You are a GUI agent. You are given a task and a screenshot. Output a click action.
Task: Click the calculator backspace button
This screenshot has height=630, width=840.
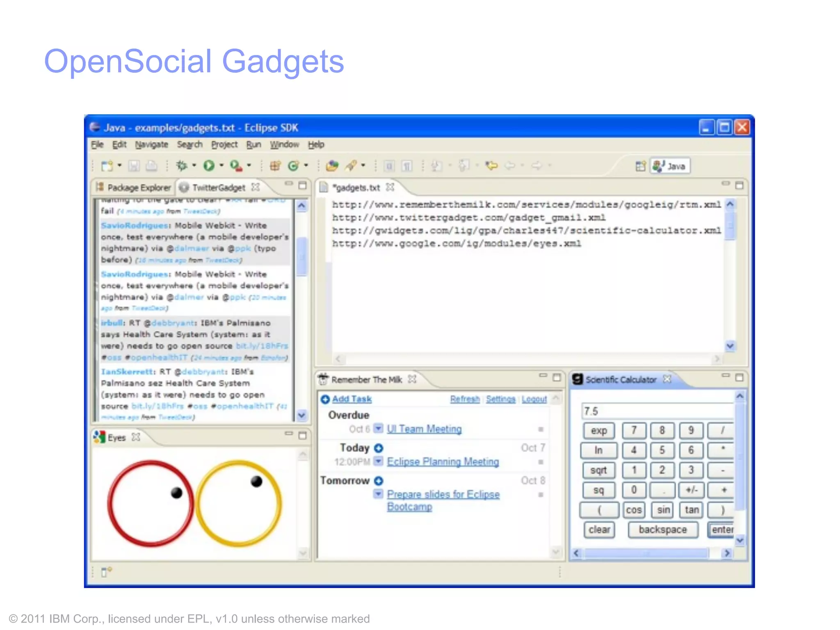tap(662, 530)
